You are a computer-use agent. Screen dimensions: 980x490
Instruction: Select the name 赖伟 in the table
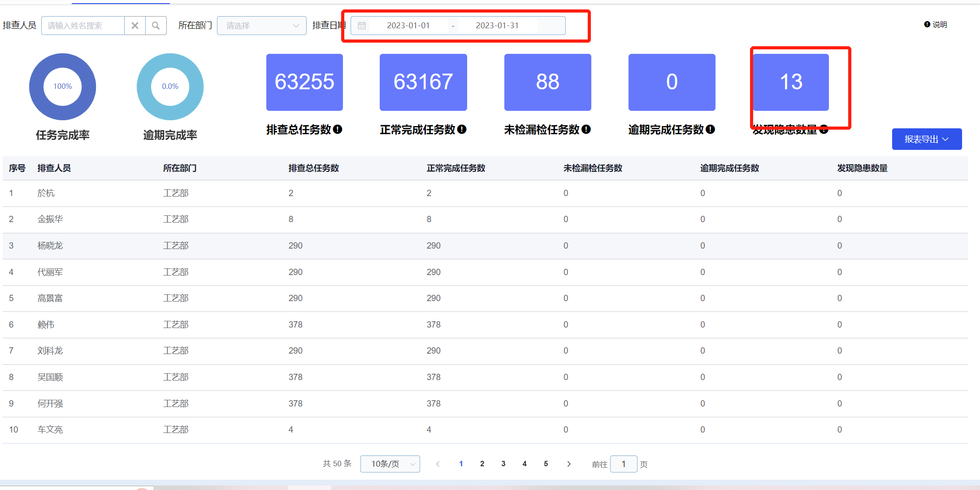46,324
